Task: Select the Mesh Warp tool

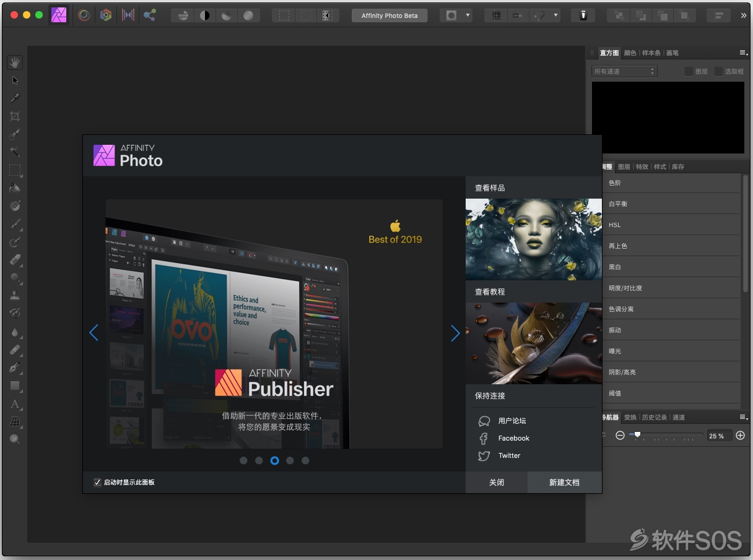Action: tap(15, 421)
